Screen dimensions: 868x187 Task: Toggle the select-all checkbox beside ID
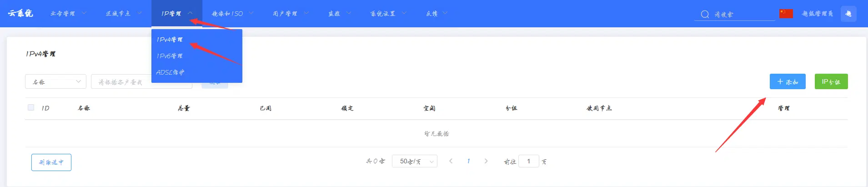point(31,107)
